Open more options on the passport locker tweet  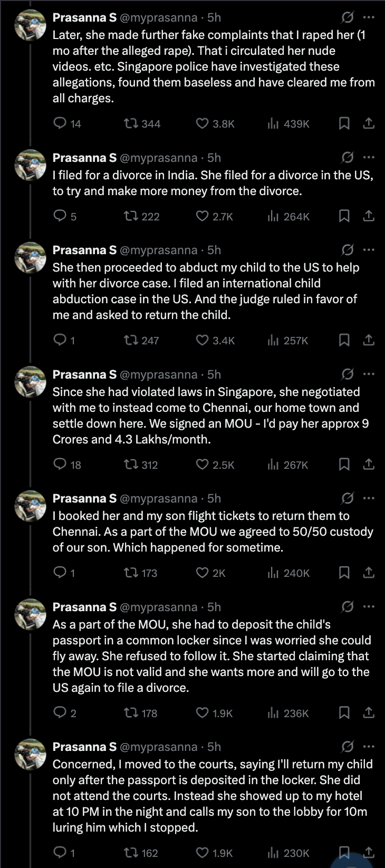pyautogui.click(x=369, y=606)
